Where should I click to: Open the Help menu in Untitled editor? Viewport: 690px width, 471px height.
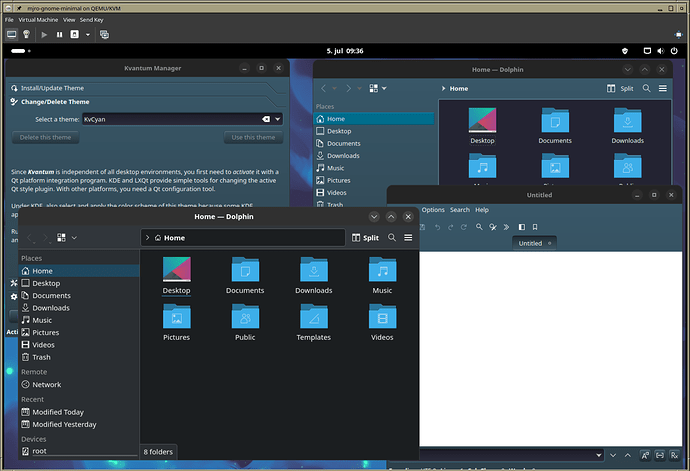point(482,210)
